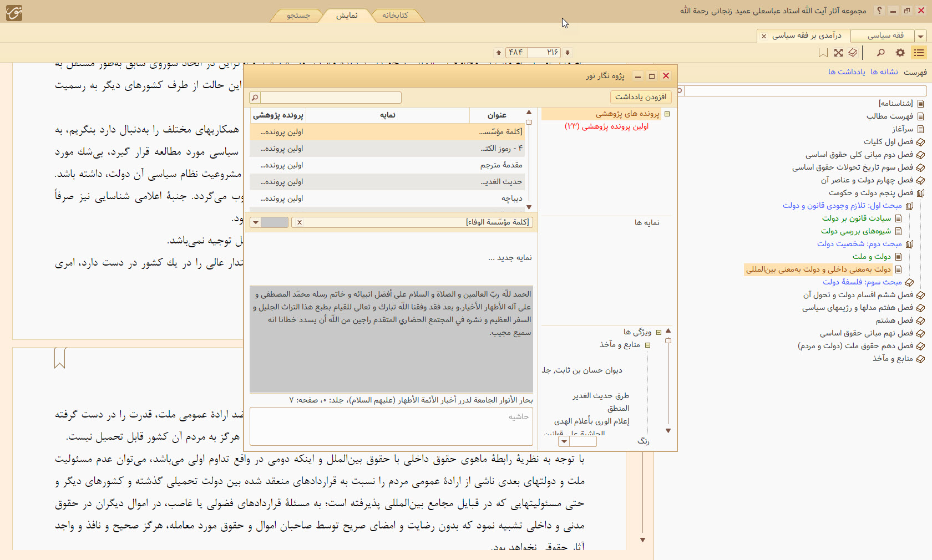Viewport: 932px width, 560px height.
Task: Click the help question mark icon
Action: [x=879, y=11]
